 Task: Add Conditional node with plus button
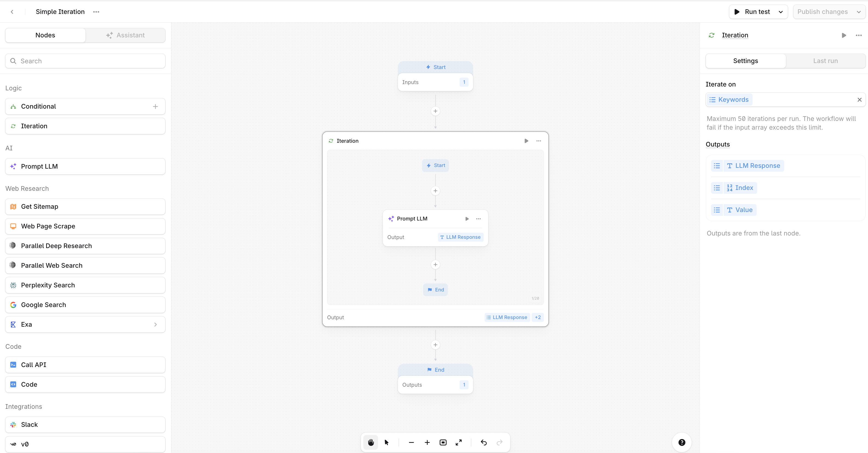tap(155, 107)
